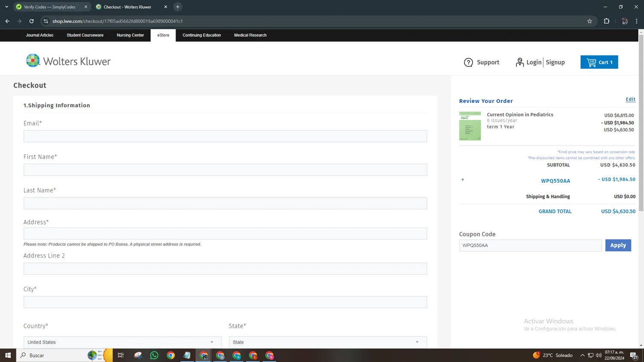Image resolution: width=644 pixels, height=362 pixels.
Task: Open the shopping cart with 1 item
Action: [x=599, y=62]
